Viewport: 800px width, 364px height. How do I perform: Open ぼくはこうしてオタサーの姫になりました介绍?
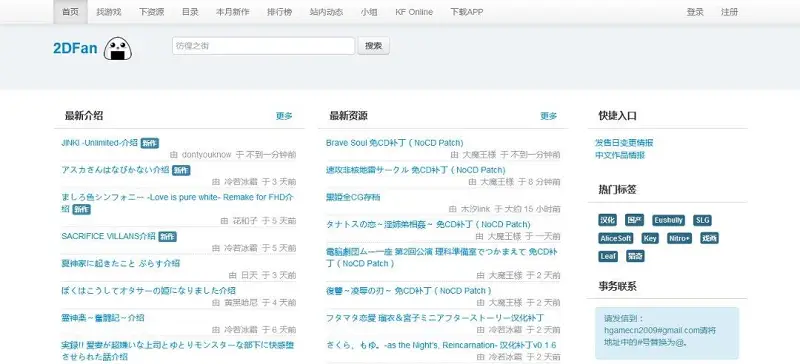[148, 290]
